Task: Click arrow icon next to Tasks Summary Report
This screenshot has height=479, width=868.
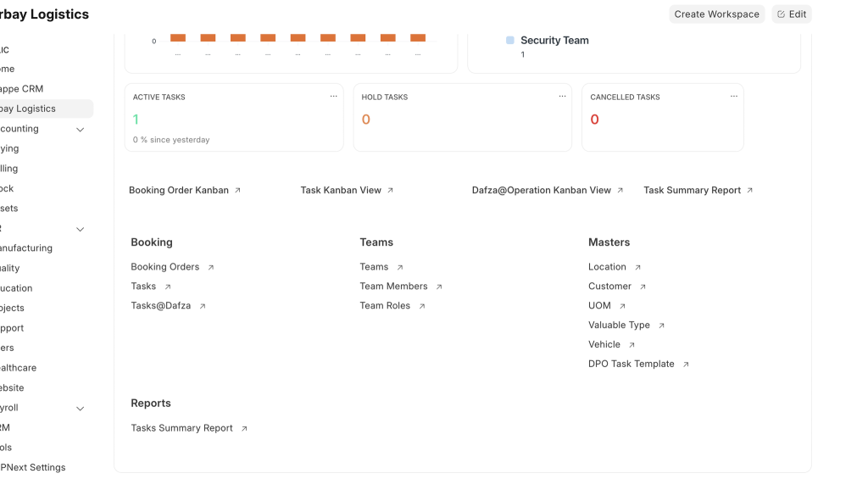Action: pyautogui.click(x=244, y=428)
